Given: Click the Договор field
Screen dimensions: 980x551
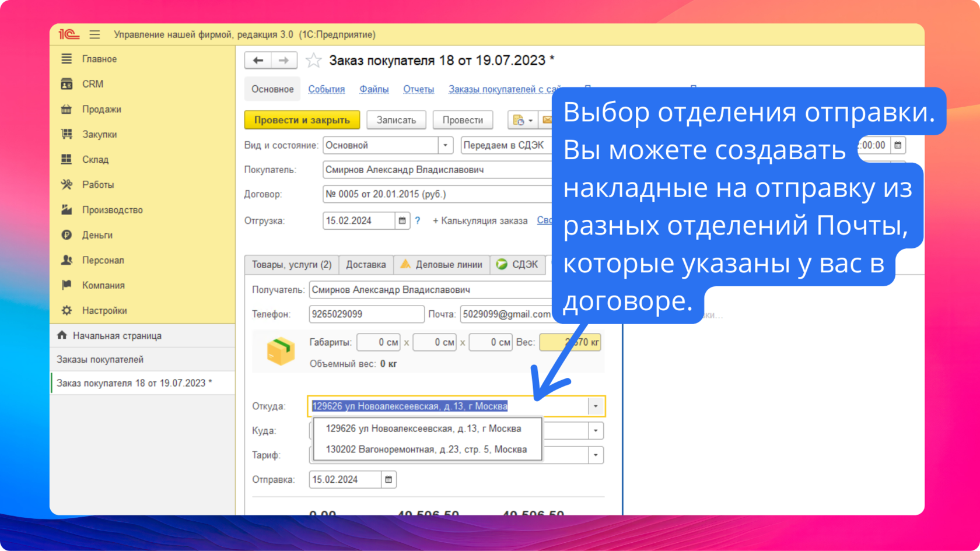Looking at the screenshot, I should (436, 194).
